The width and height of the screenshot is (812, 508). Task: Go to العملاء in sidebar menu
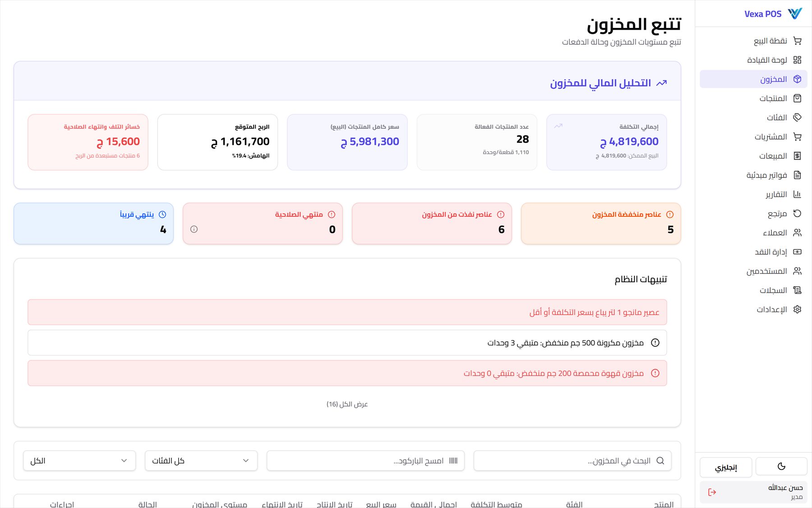(753, 233)
